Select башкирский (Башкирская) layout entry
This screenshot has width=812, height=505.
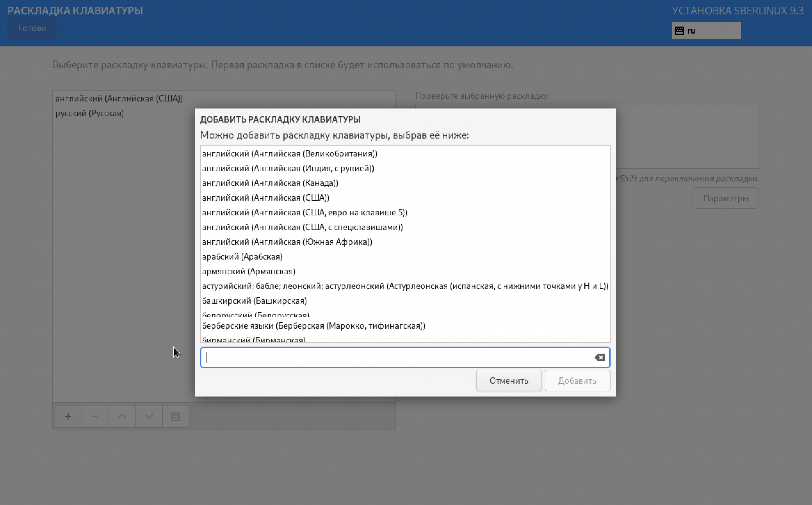(x=254, y=301)
